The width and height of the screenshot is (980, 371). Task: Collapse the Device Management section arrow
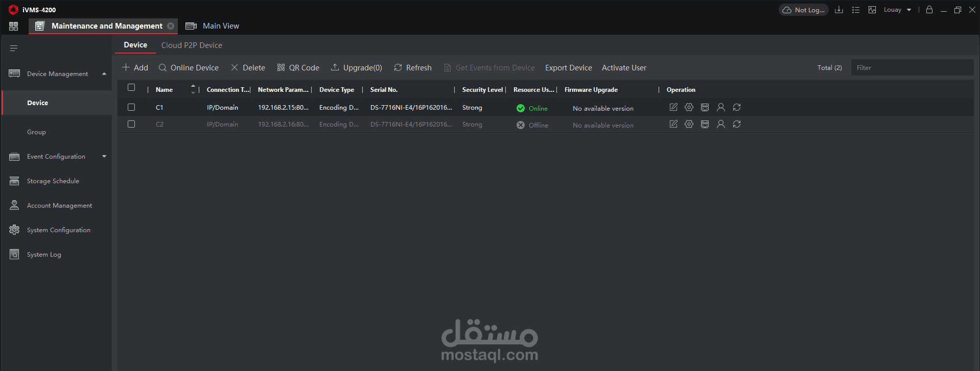[104, 74]
